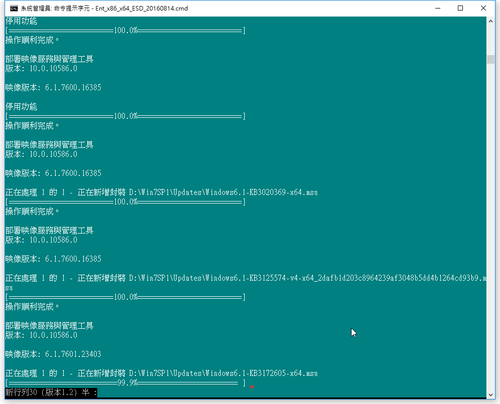Close the Ent_x86_x64_ESD_20160814.cmd console window

(483, 8)
